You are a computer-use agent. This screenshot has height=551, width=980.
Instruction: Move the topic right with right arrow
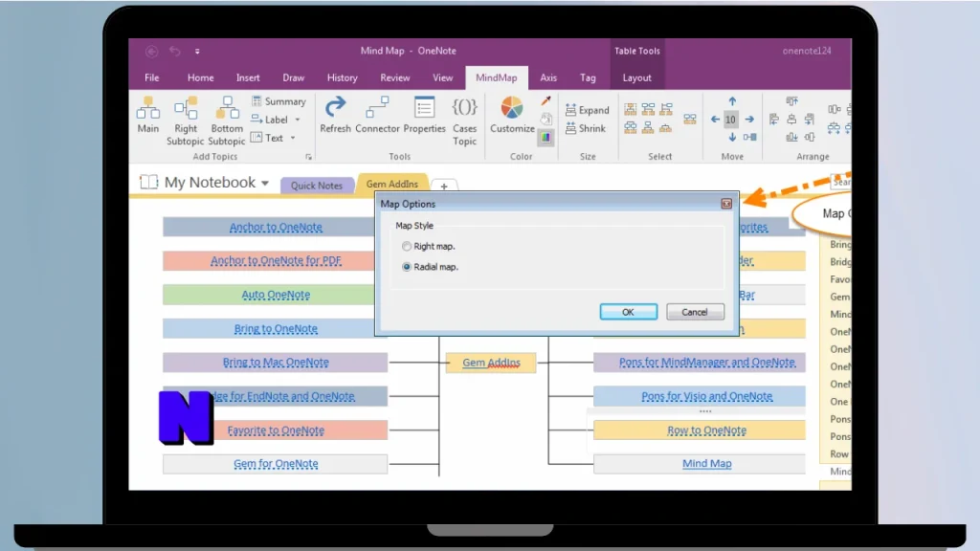click(x=749, y=120)
